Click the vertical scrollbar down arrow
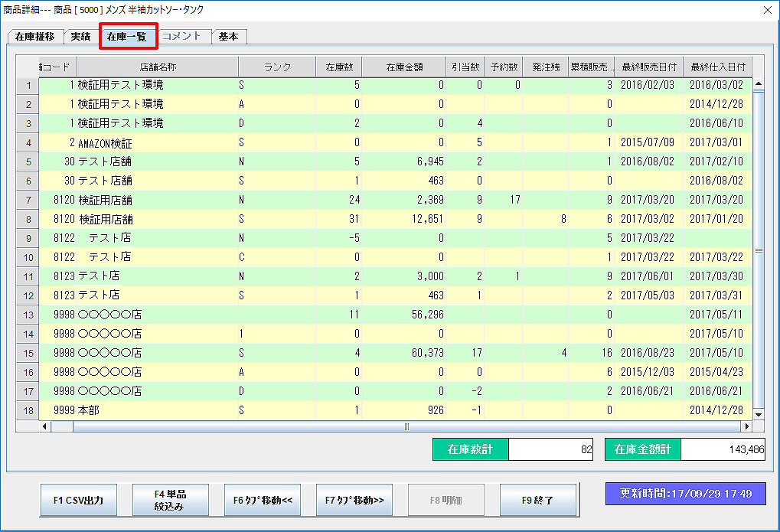This screenshot has height=532, width=780. click(x=759, y=414)
